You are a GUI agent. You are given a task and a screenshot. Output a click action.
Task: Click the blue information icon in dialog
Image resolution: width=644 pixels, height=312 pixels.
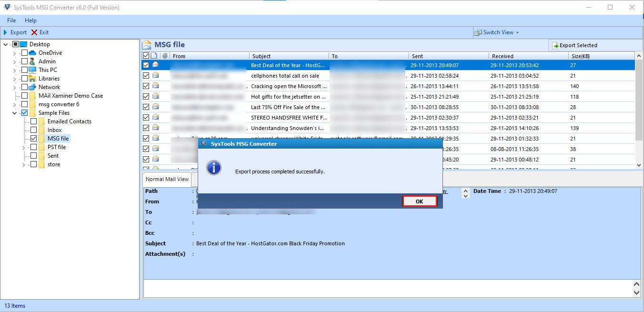coord(214,167)
